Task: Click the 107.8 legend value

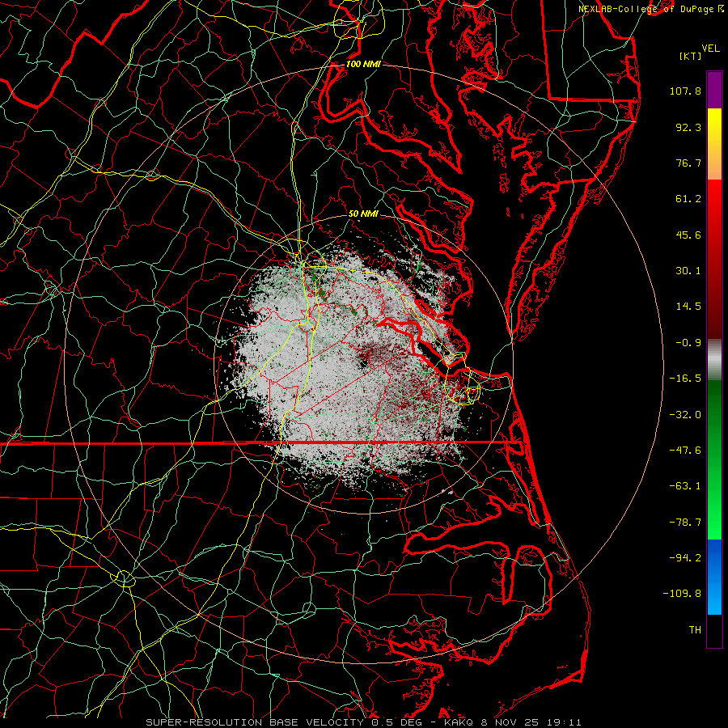Action: pyautogui.click(x=685, y=91)
